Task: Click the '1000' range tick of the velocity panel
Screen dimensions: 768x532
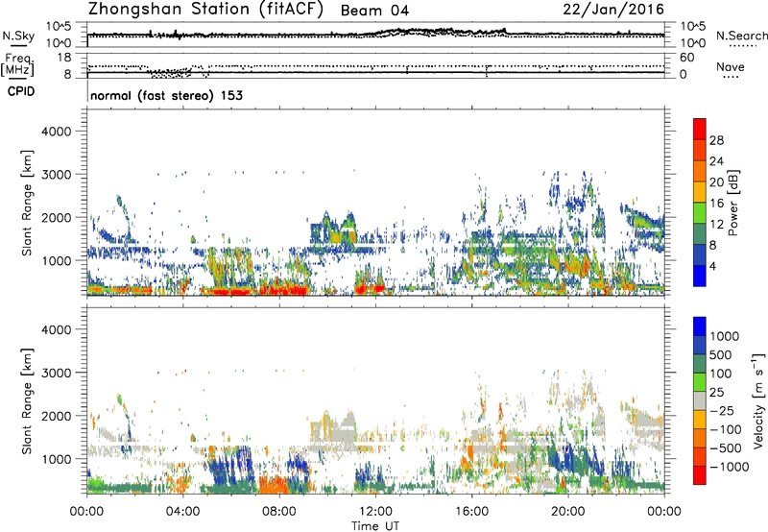Action: coord(56,459)
